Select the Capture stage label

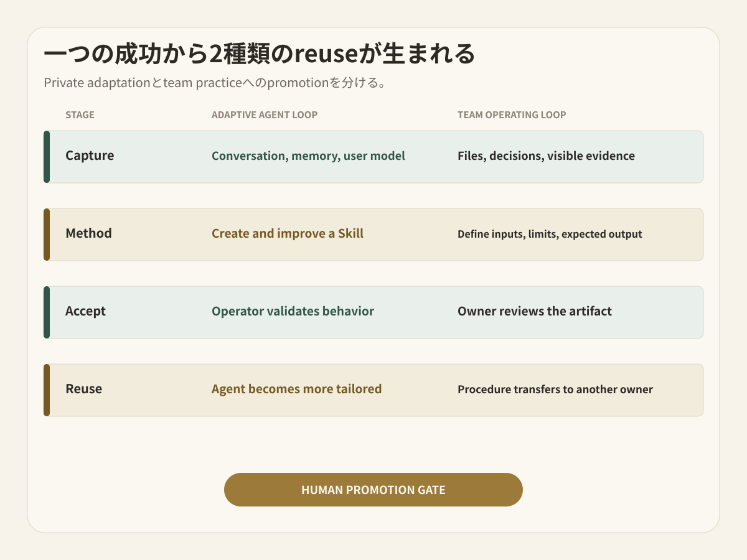click(90, 156)
